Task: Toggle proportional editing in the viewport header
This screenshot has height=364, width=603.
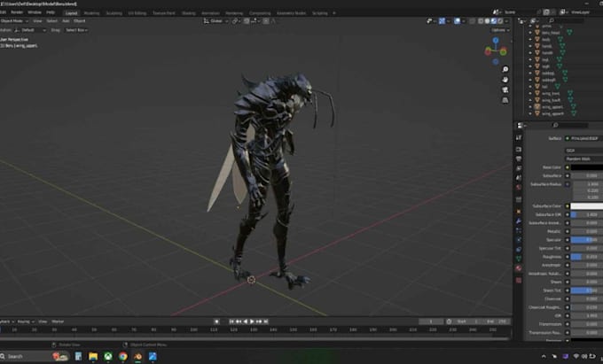Action: pos(266,21)
